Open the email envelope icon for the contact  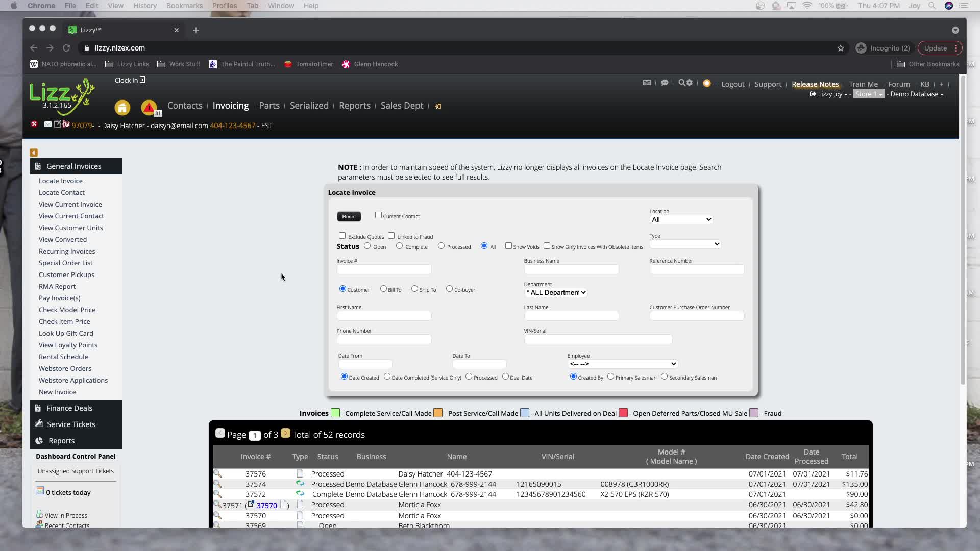click(x=47, y=124)
